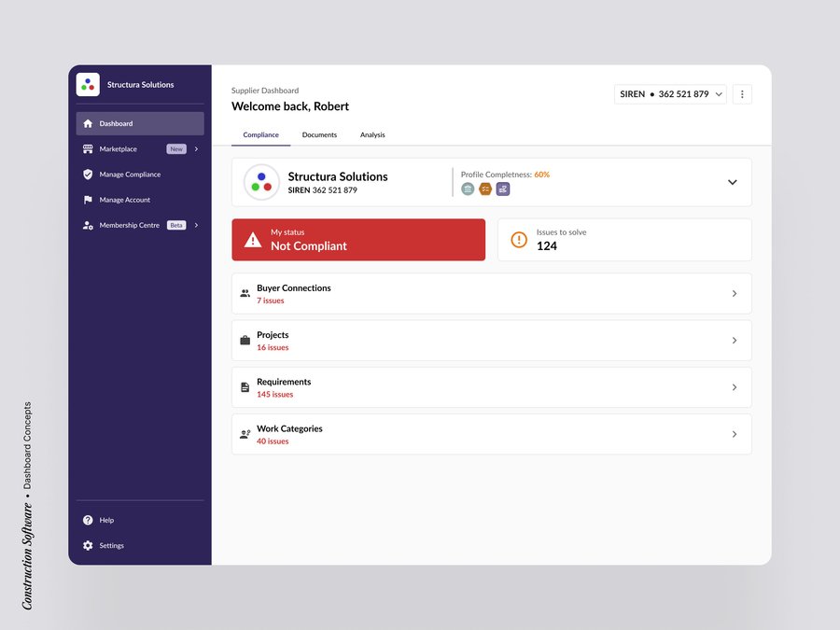Open Help from the question mark icon
Image resolution: width=840 pixels, height=630 pixels.
coord(88,520)
